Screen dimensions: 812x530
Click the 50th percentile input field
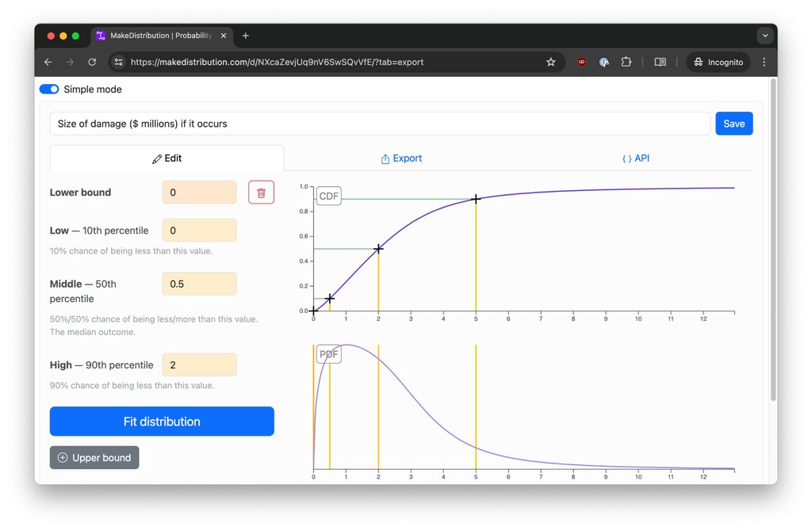(x=199, y=284)
